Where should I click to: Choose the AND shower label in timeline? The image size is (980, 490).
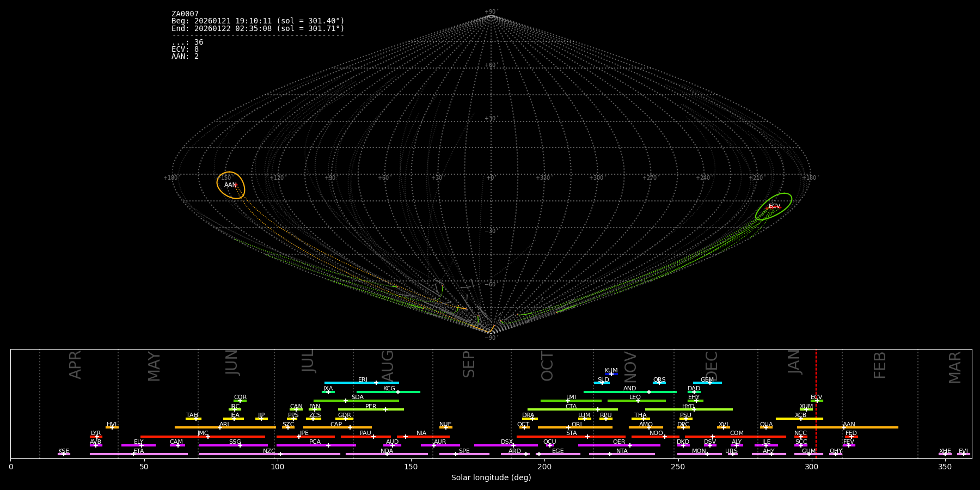(630, 389)
